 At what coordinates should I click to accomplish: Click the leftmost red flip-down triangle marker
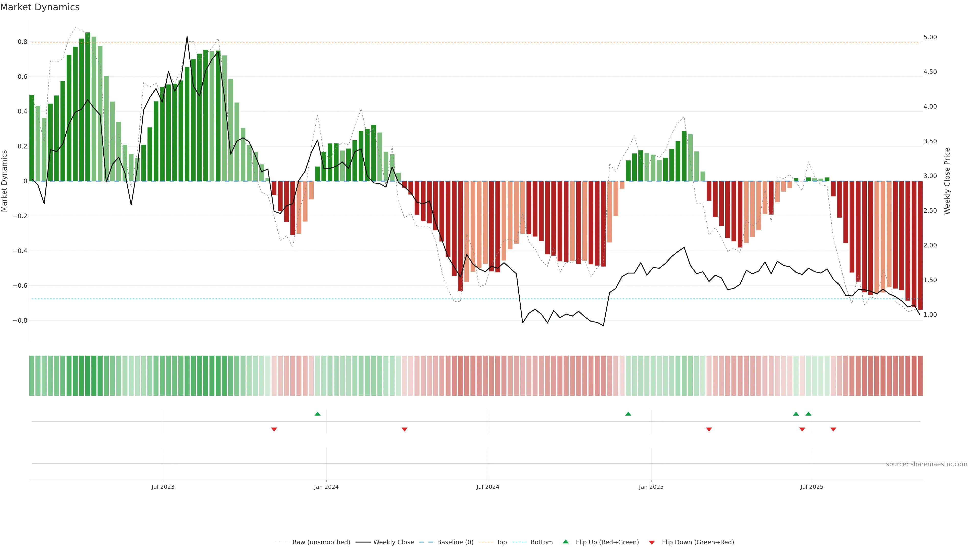point(274,429)
